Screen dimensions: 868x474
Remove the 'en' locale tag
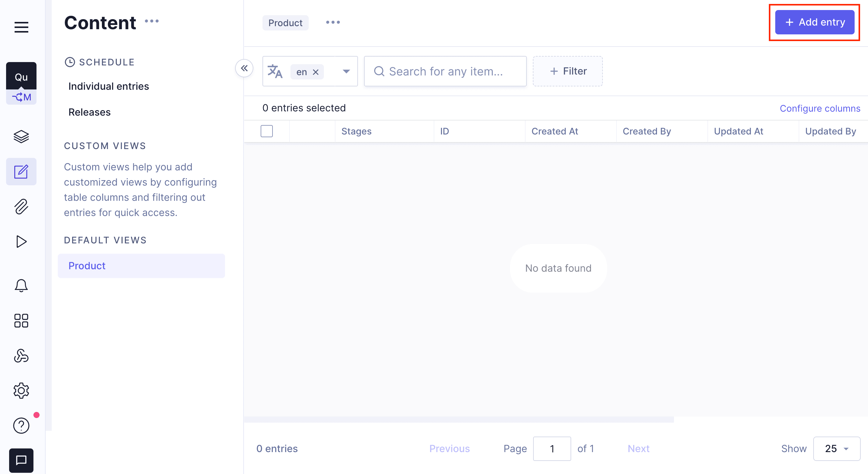pyautogui.click(x=316, y=72)
